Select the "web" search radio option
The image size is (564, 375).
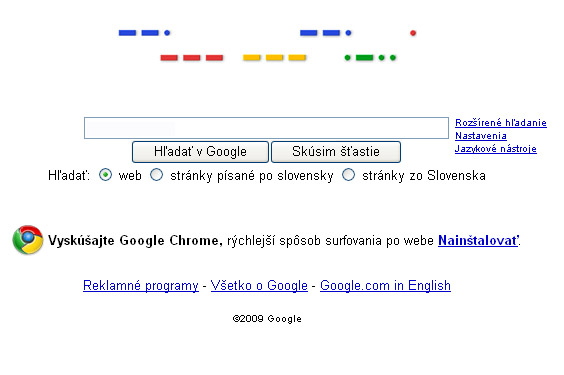click(x=105, y=175)
